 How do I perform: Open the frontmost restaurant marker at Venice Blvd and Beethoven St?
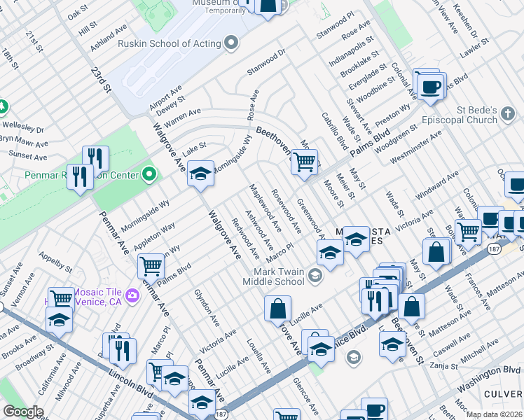[375, 302]
